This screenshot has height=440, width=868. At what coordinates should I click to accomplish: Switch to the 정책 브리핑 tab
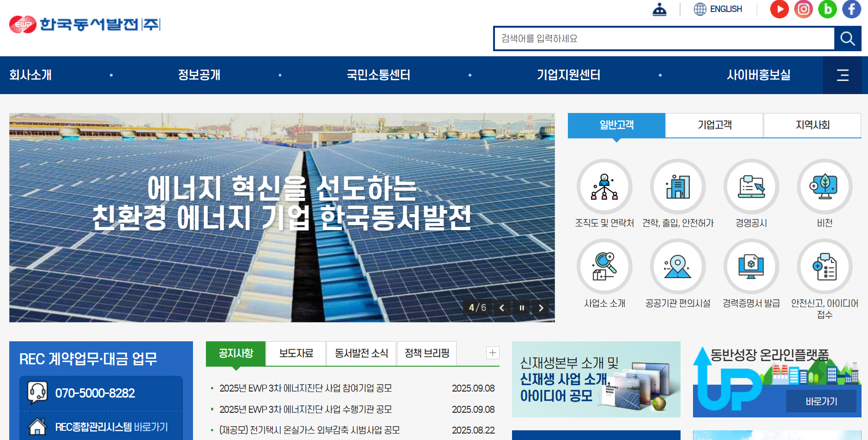[427, 354]
